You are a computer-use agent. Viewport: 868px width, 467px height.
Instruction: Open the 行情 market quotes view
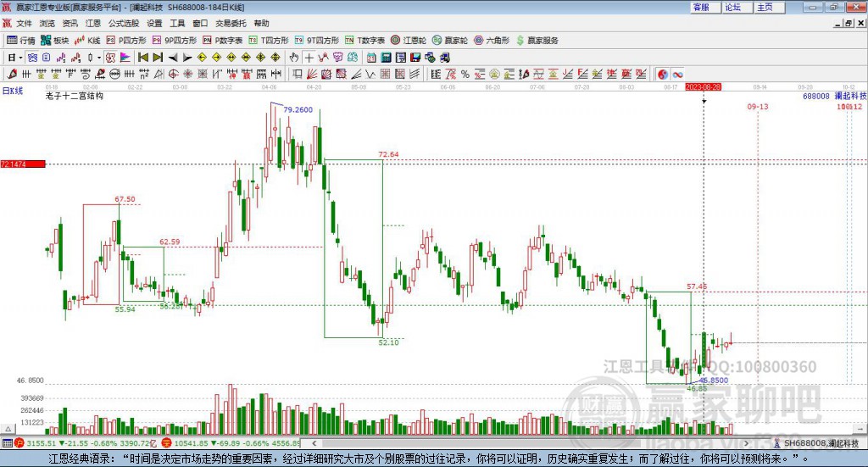(x=21, y=41)
